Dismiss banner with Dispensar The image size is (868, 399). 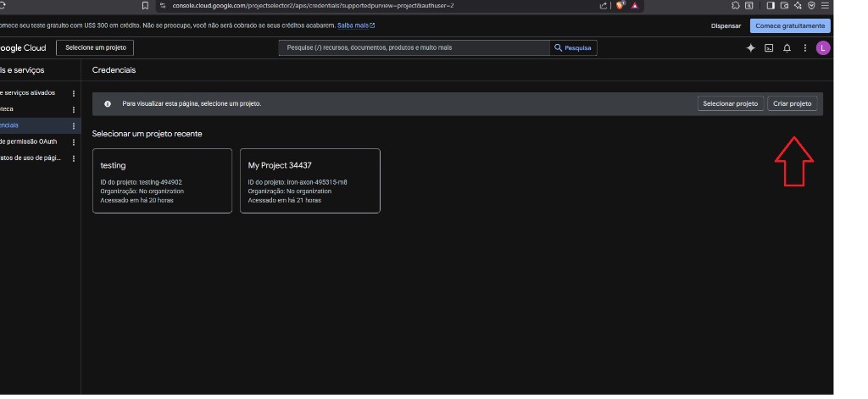726,26
